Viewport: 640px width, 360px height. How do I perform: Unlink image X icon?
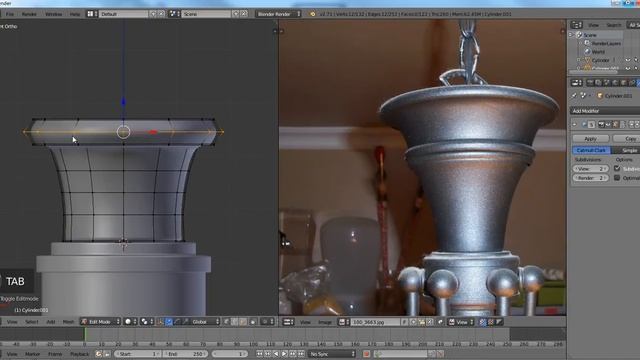pyautogui.click(x=430, y=322)
